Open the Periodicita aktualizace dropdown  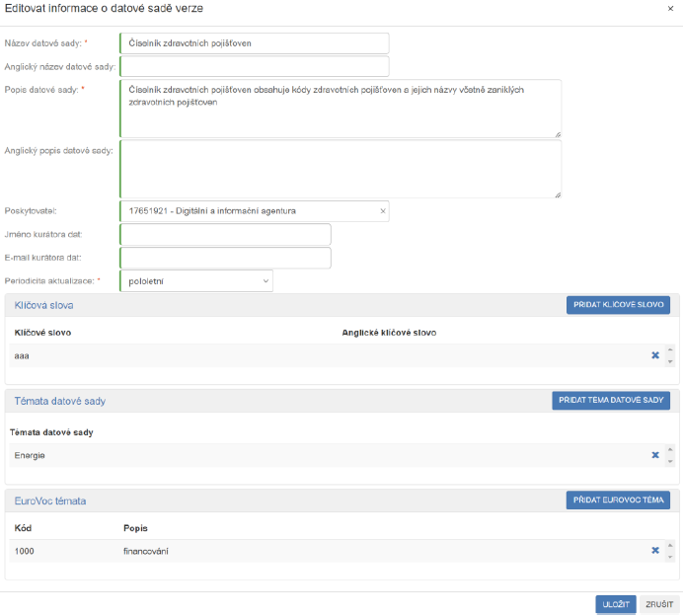click(195, 281)
